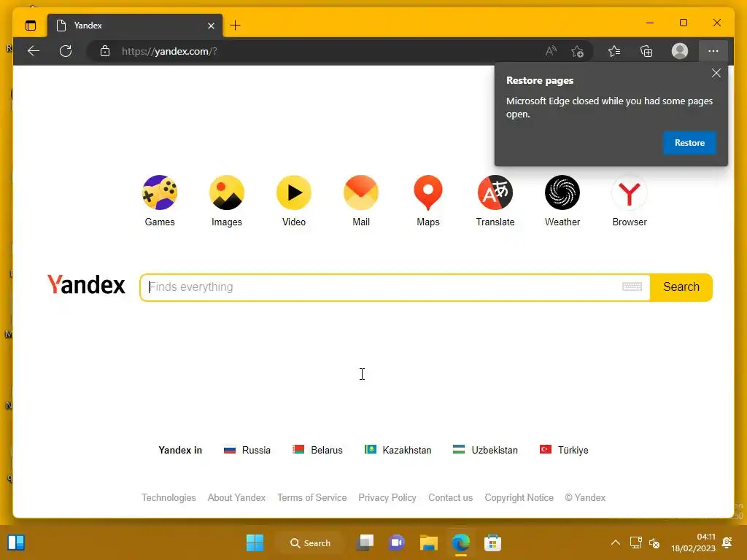This screenshot has width=747, height=560.
Task: Open Yandex Video service icon
Action: [x=294, y=192]
